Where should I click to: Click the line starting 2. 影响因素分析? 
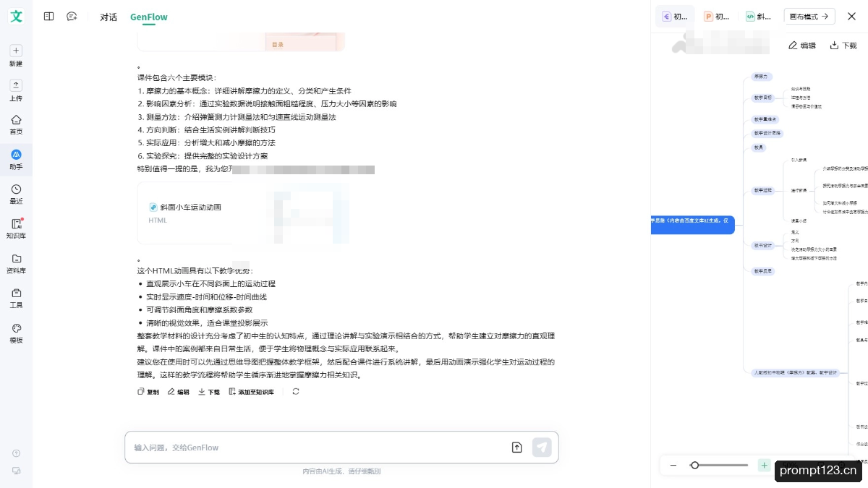[267, 104]
